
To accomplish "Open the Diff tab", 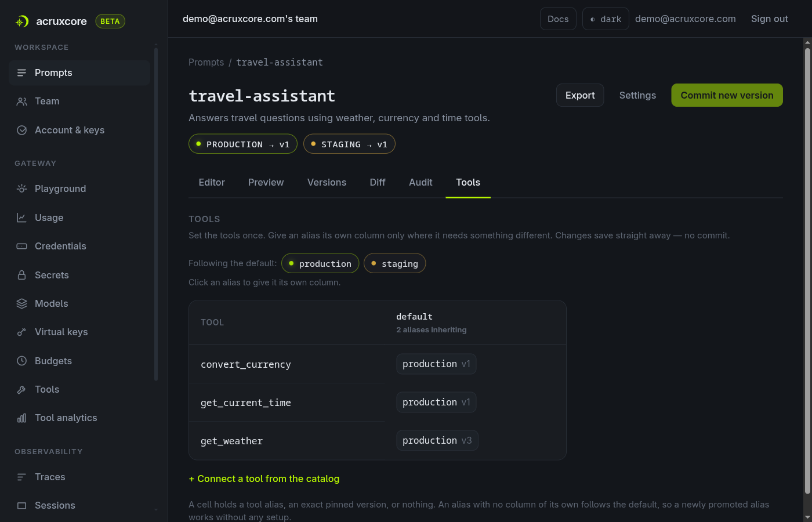I will pyautogui.click(x=378, y=182).
